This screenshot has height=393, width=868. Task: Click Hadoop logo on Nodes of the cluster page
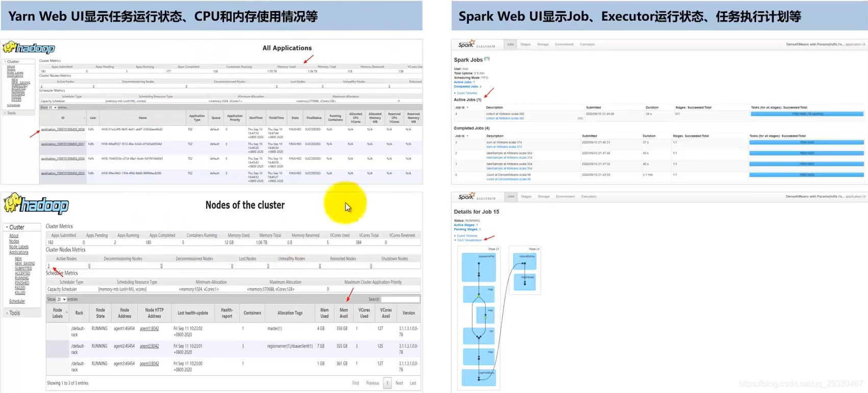pos(36,204)
